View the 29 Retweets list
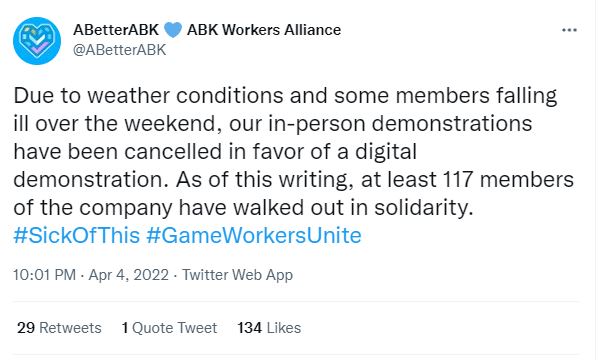This screenshot has height=360, width=604. coord(59,328)
